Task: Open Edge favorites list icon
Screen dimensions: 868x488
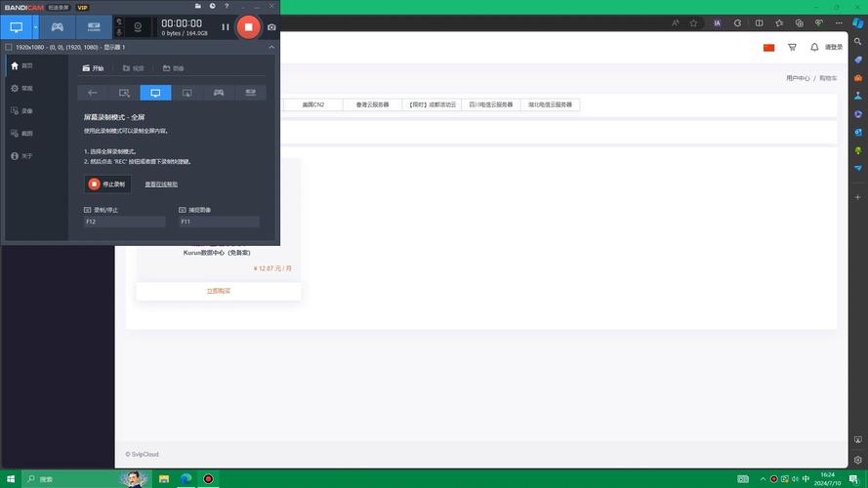Action: (x=779, y=23)
